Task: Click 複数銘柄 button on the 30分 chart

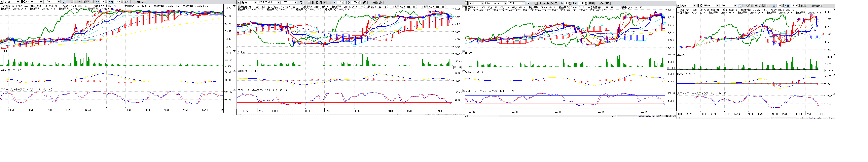Action: [x=604, y=3]
